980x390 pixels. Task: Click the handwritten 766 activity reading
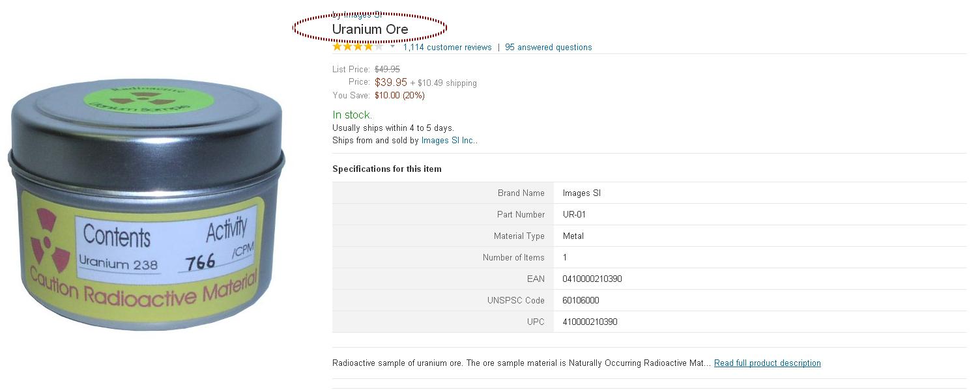pos(200,262)
